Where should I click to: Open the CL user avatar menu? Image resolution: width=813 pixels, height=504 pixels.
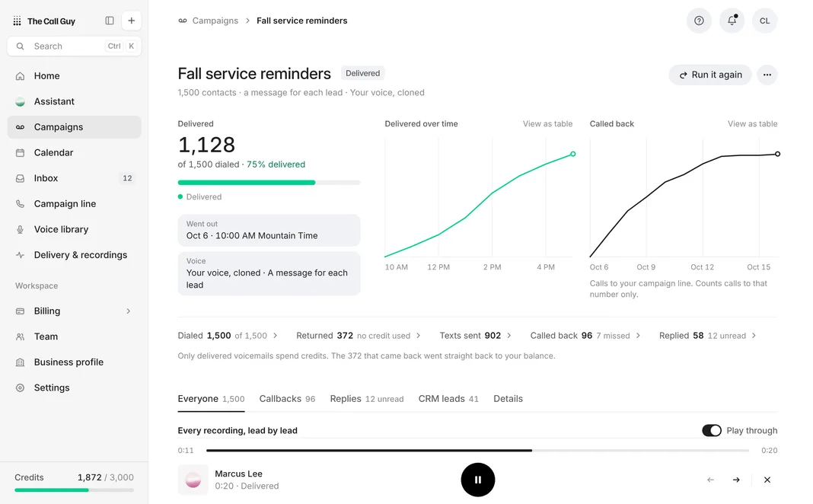pos(765,21)
